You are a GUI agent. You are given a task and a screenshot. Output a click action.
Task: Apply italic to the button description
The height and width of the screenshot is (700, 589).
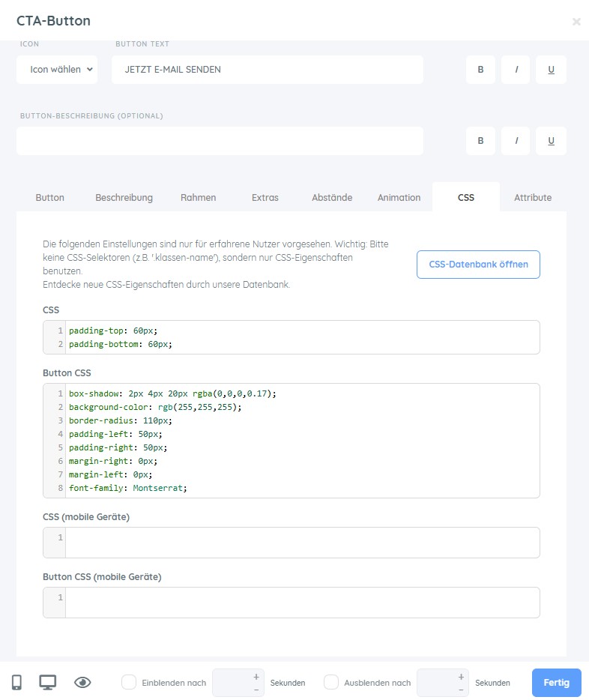click(x=516, y=141)
